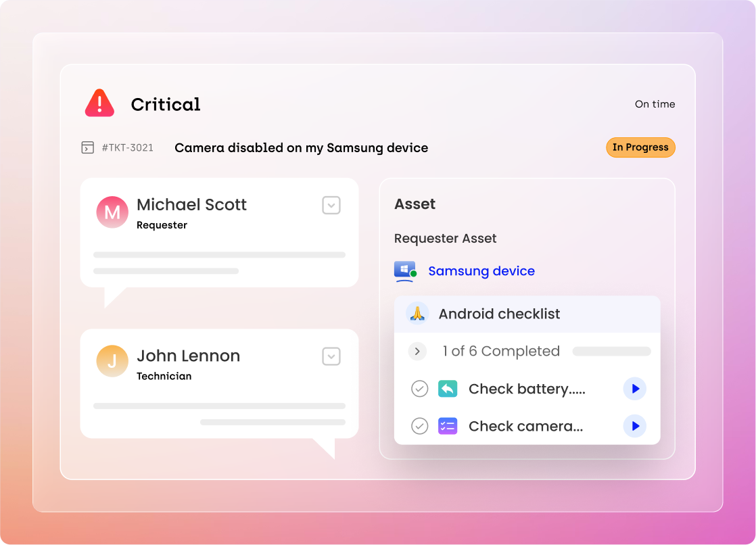Click the teal reply icon beside Check battery
The height and width of the screenshot is (545, 756).
coord(448,389)
